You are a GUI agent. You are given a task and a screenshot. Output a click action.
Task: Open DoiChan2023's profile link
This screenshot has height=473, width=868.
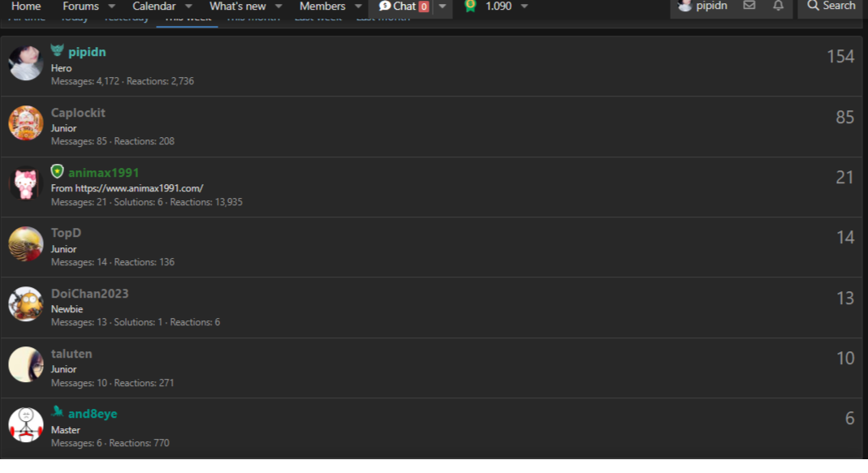[x=89, y=293]
